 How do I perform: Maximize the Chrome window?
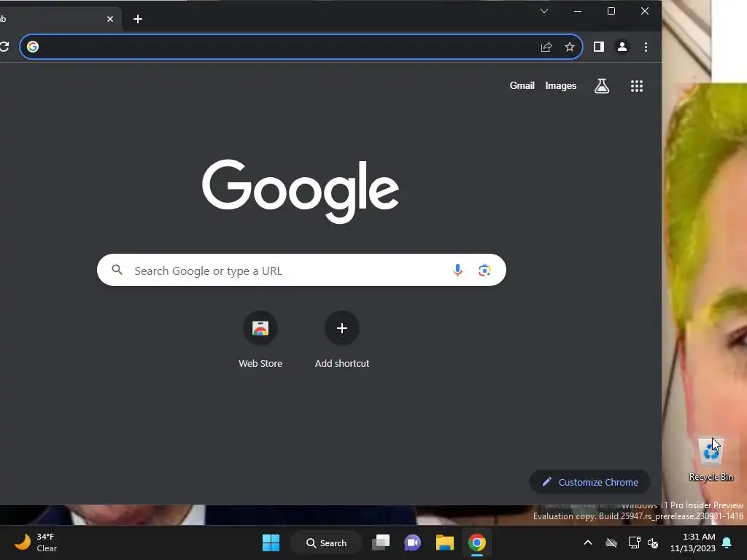coord(611,11)
